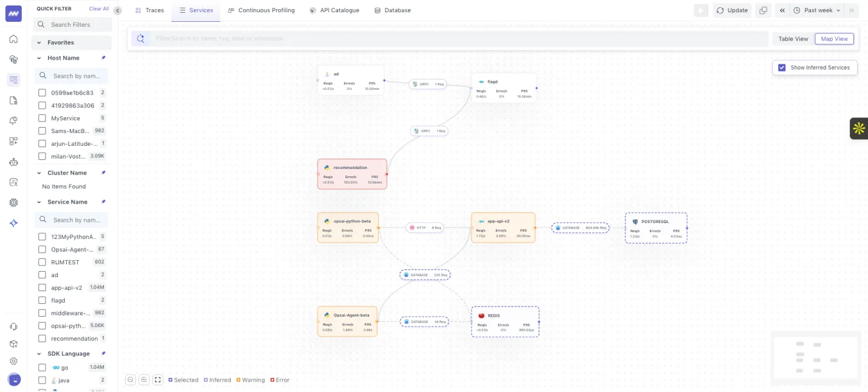Collapse the Quick Filter panel arrow
Image resolution: width=868 pixels, height=392 pixels.
(118, 10)
